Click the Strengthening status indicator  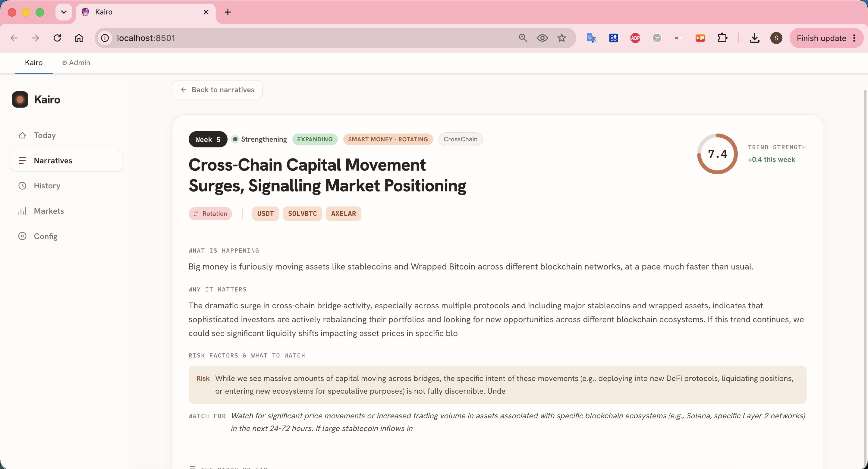(x=259, y=139)
